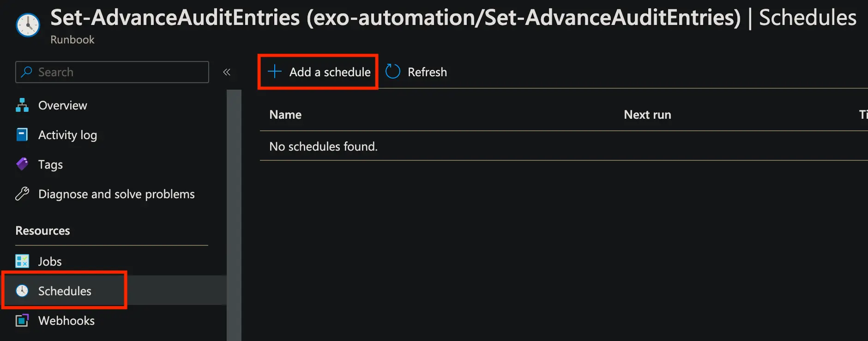The height and width of the screenshot is (341, 868).
Task: Sort by the Next run column header
Action: [647, 115]
